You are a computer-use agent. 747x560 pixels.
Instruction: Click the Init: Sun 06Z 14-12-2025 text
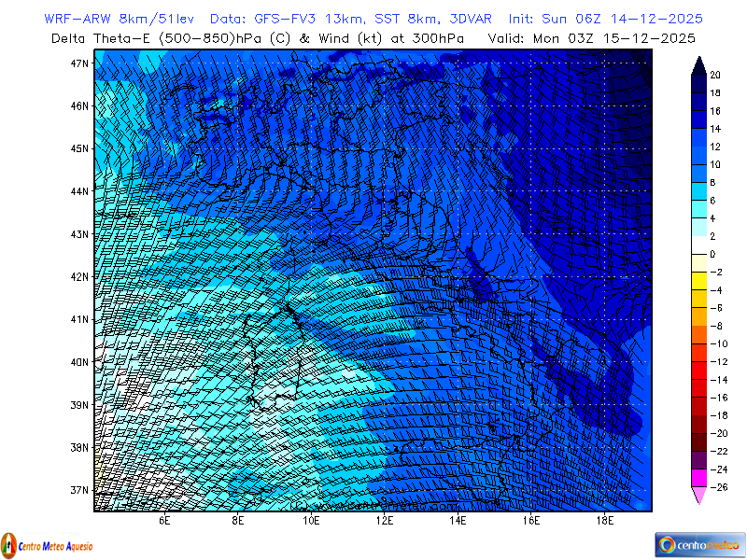605,19
